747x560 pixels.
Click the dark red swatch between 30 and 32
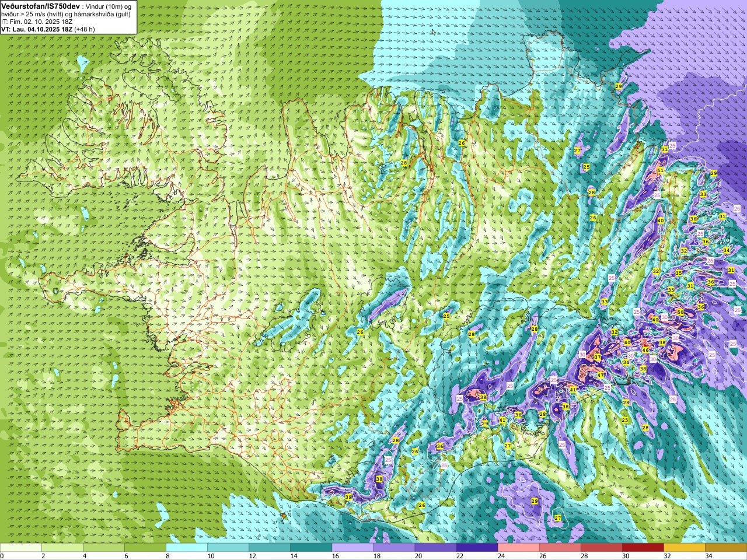(643, 548)
